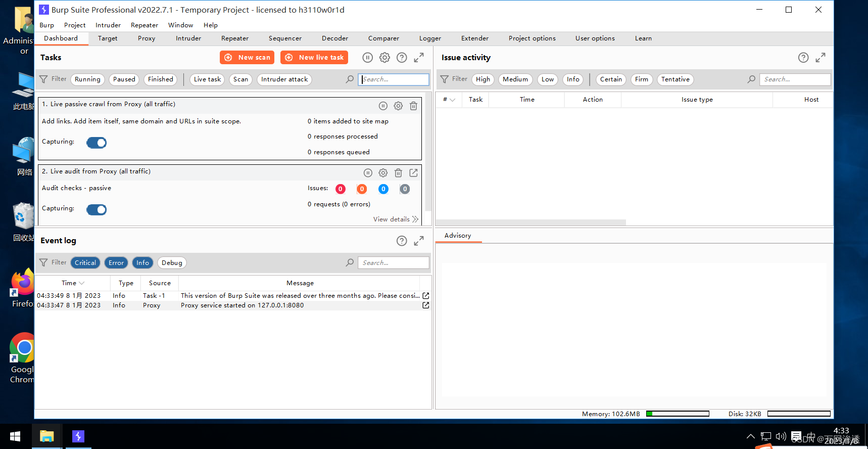Screen dimensions: 868x449
Task: Pause the Live audit from Proxy task
Action: [x=368, y=173]
